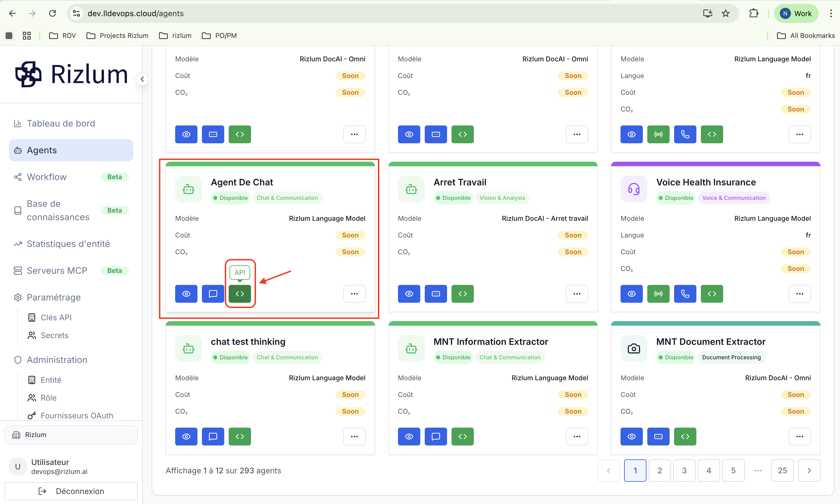Open chat icon on MNT Information Extractor

tap(436, 436)
